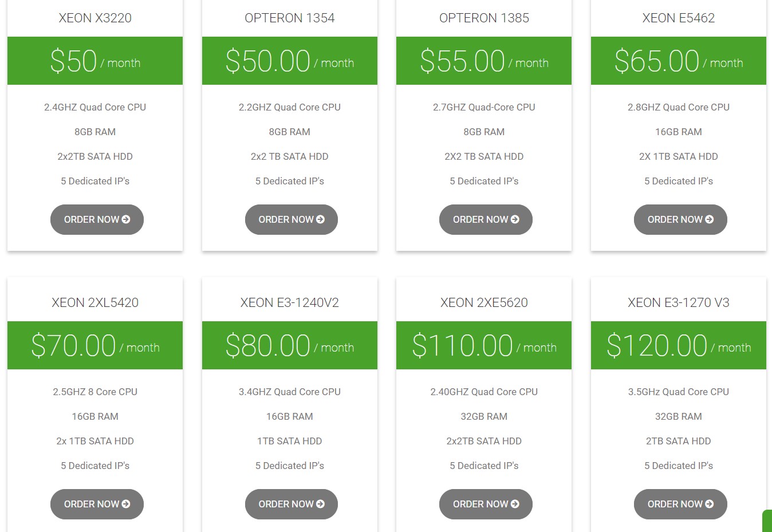Select the XEON X3220 plan title

pyautogui.click(x=95, y=18)
